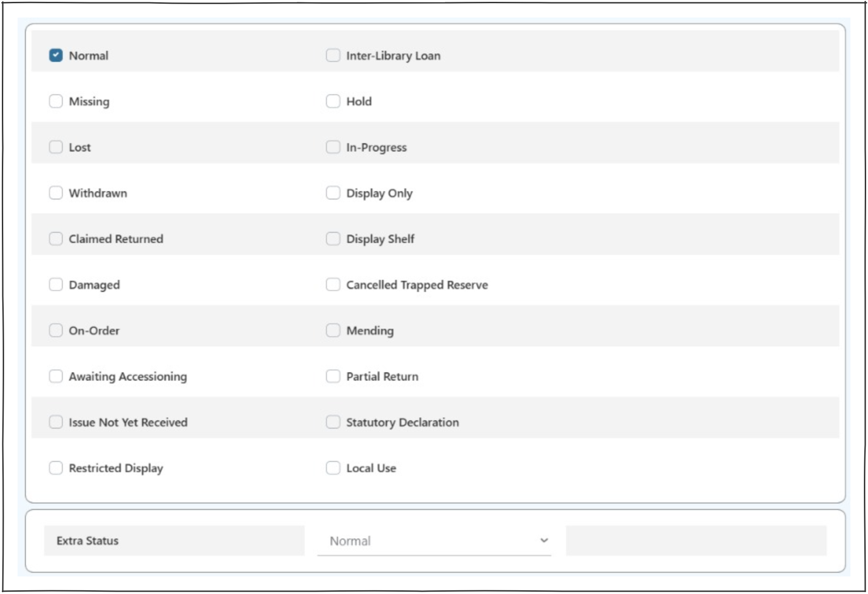The height and width of the screenshot is (594, 868).
Task: Tick the Missing checkbox
Action: point(56,101)
